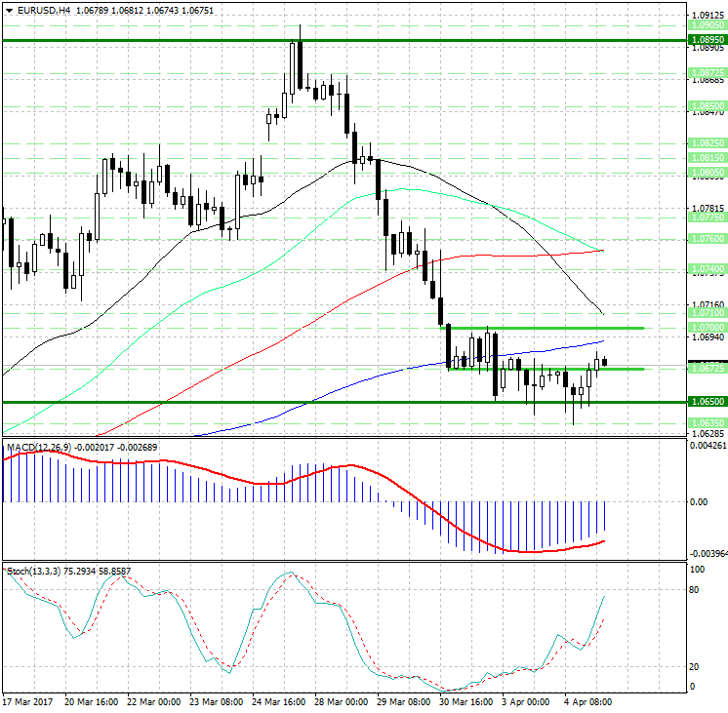This screenshot has height=713, width=728.
Task: Click the 1.09050 price level label
Action: [708, 25]
